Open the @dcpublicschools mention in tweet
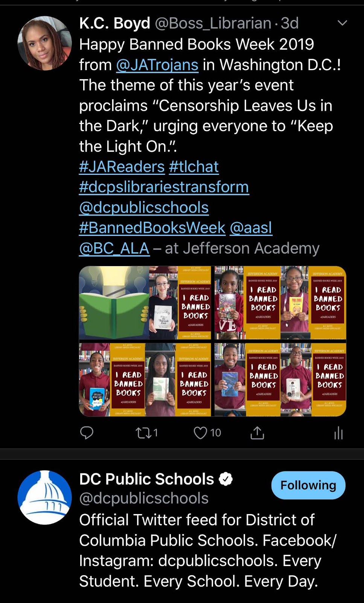Image resolution: width=364 pixels, height=603 pixels. (x=144, y=208)
